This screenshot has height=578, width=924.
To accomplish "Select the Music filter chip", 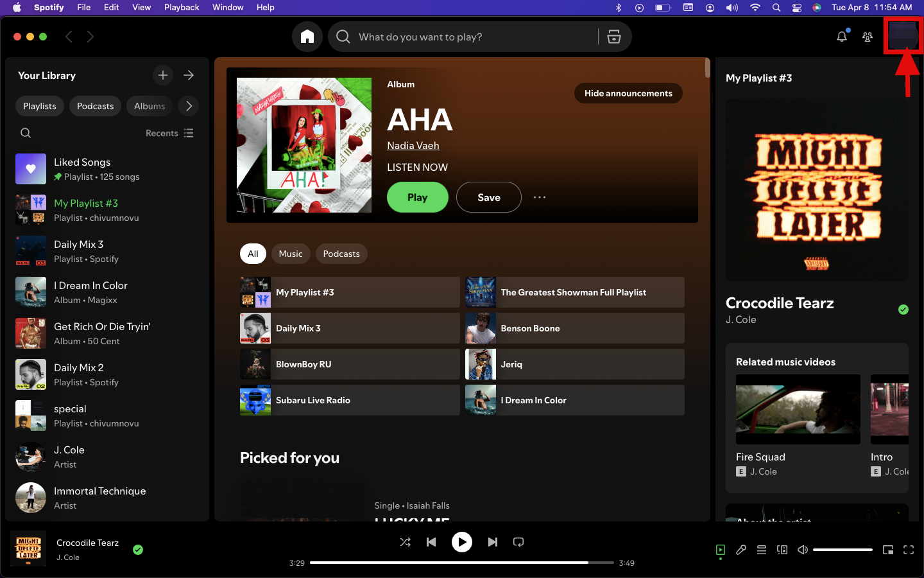I will click(291, 254).
